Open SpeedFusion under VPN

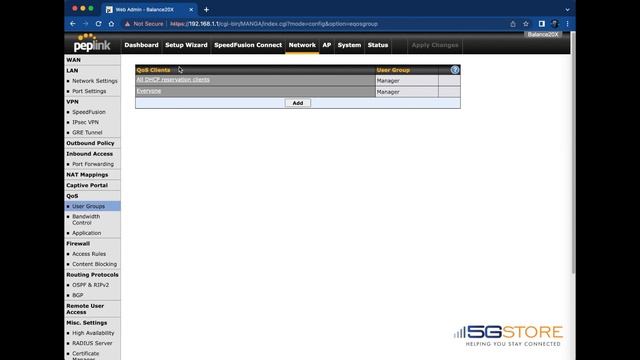pos(89,112)
